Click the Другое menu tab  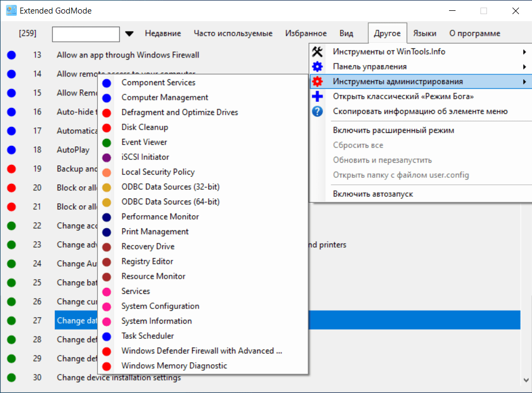[387, 33]
